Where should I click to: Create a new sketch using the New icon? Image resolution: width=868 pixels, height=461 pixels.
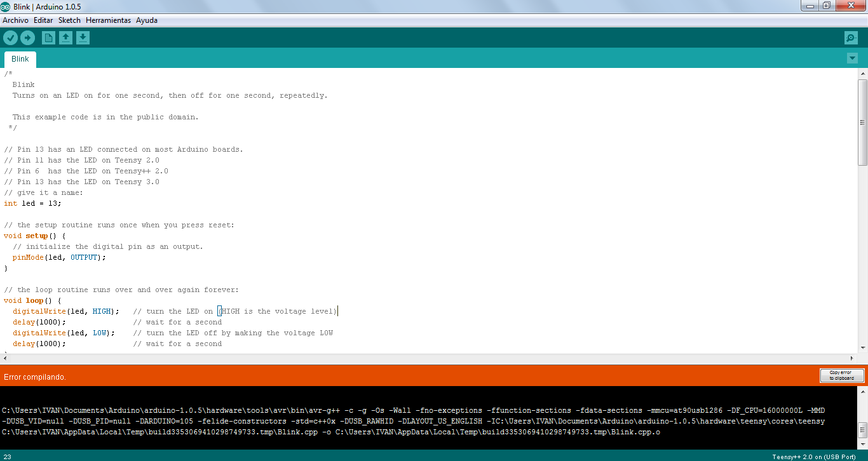[x=48, y=37]
